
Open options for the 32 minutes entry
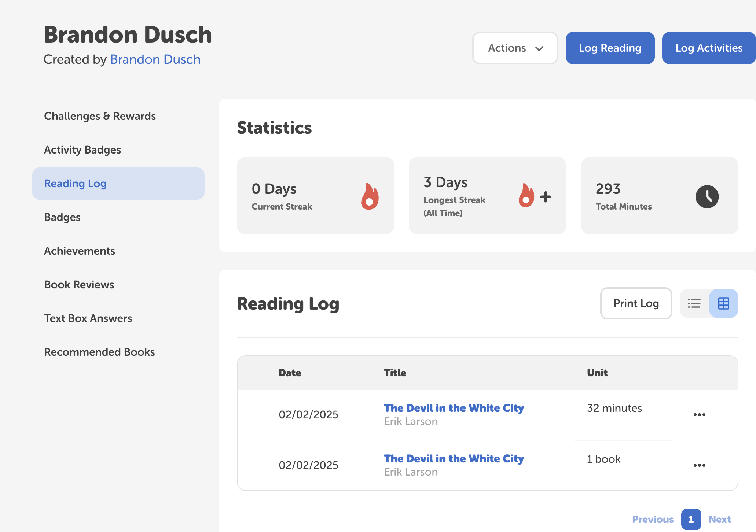(700, 414)
